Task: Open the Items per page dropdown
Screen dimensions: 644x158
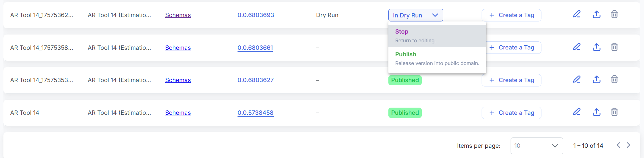Action: point(536,146)
